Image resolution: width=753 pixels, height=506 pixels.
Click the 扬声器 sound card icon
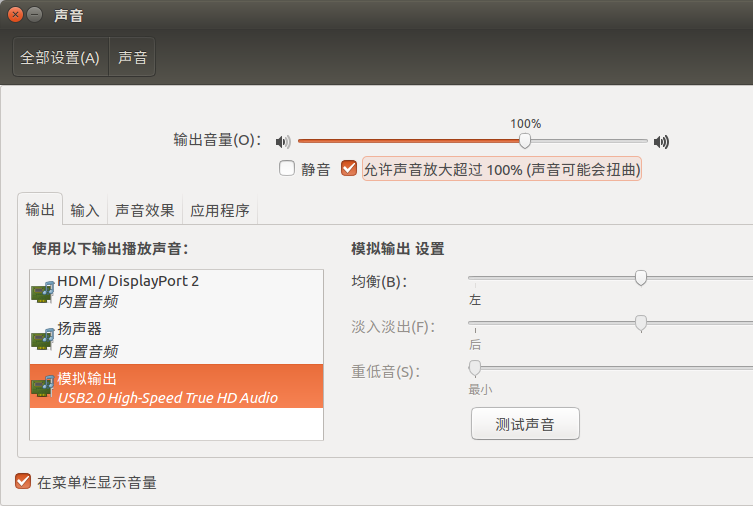click(x=43, y=339)
